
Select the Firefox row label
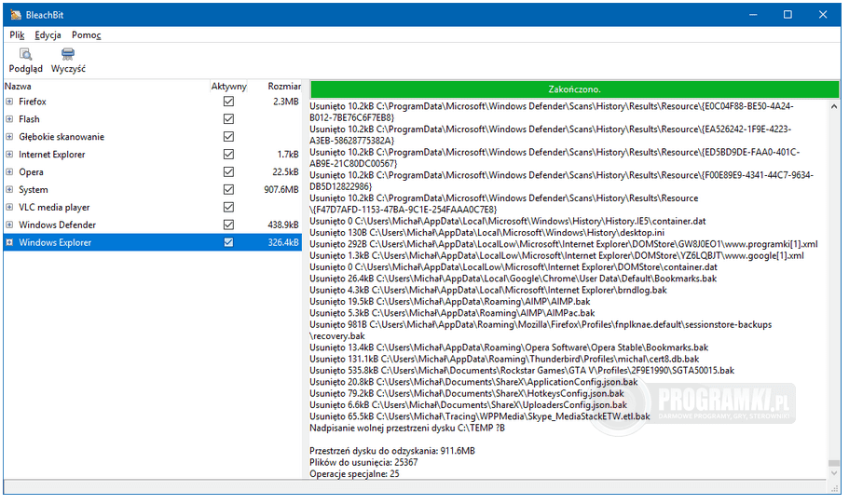[33, 102]
